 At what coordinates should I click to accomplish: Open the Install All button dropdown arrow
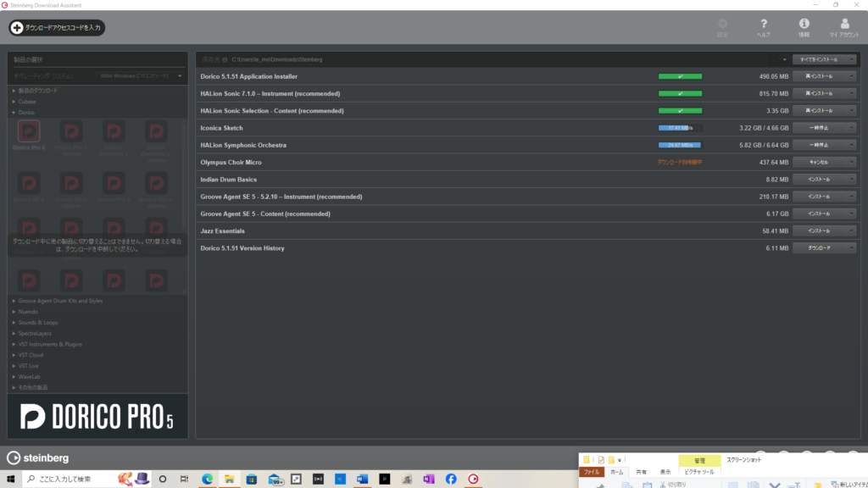(851, 60)
